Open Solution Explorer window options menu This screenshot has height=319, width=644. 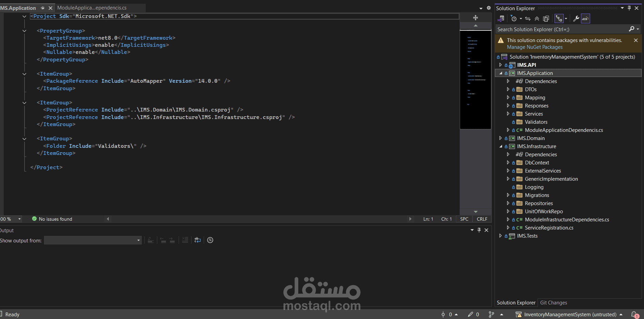[x=622, y=8]
